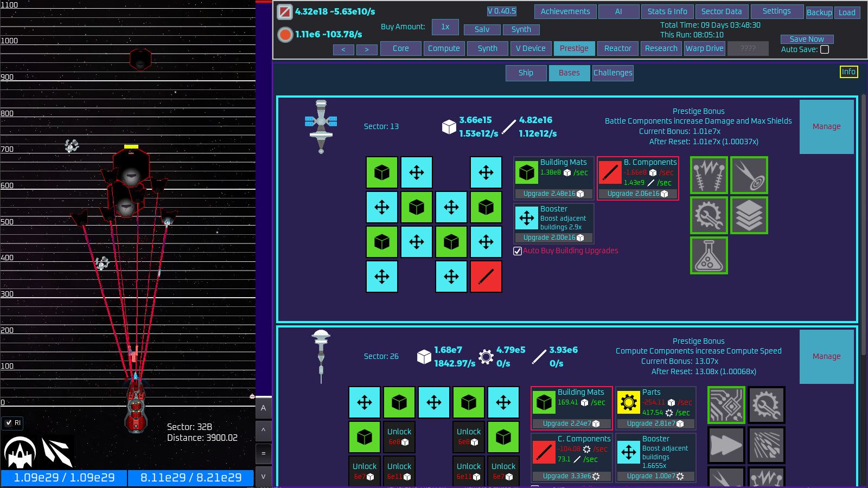Toggle the RI checkbox at bottom left
This screenshot has height=488, width=868.
pos(8,423)
